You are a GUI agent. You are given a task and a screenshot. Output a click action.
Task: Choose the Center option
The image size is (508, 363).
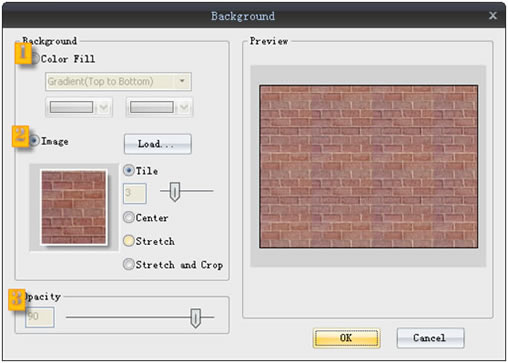point(129,217)
